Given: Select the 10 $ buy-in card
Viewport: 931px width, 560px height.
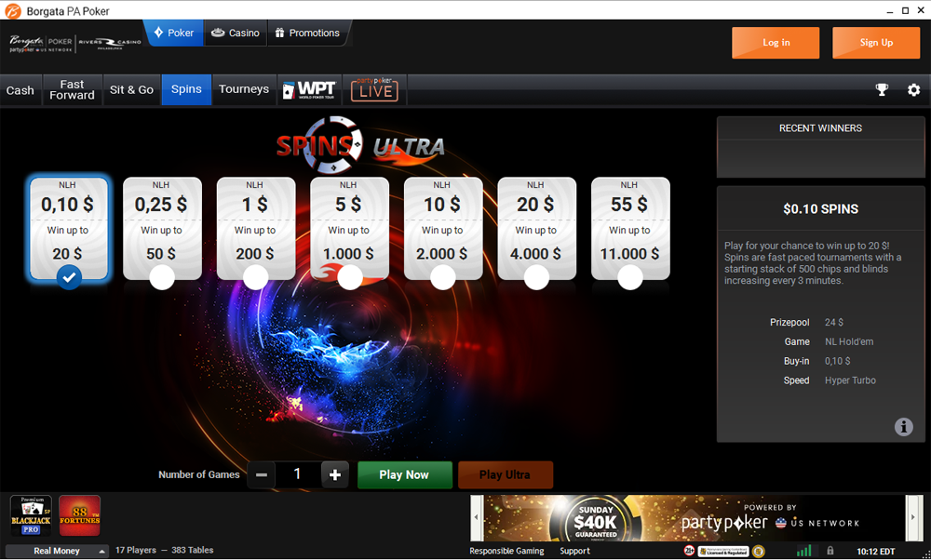Looking at the screenshot, I should (442, 229).
